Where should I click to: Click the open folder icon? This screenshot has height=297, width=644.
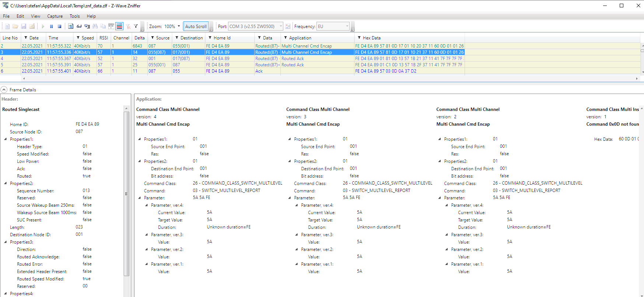point(15,27)
